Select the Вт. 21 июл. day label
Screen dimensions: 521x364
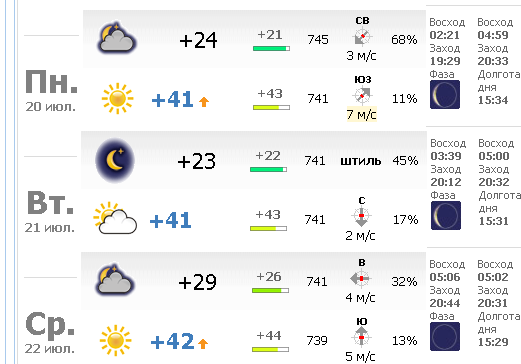(x=50, y=212)
